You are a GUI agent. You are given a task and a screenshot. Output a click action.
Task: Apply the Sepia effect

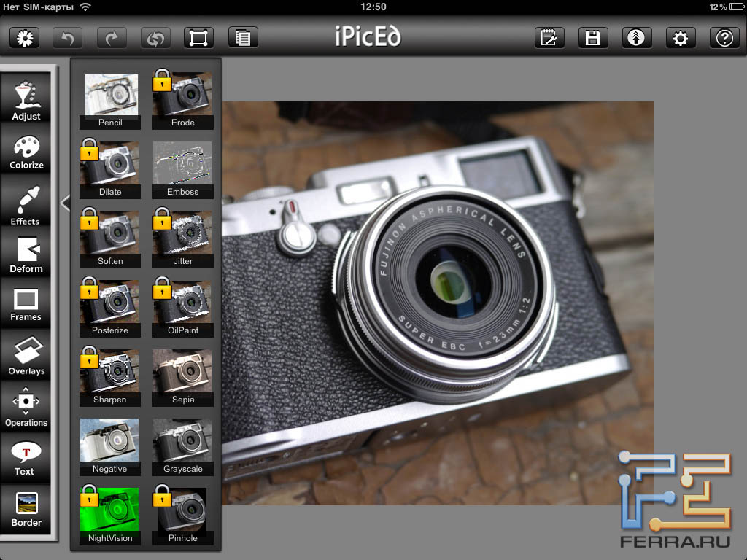[183, 377]
